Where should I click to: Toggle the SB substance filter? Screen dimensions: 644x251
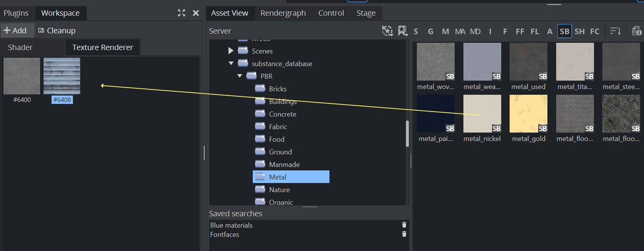coord(564,31)
